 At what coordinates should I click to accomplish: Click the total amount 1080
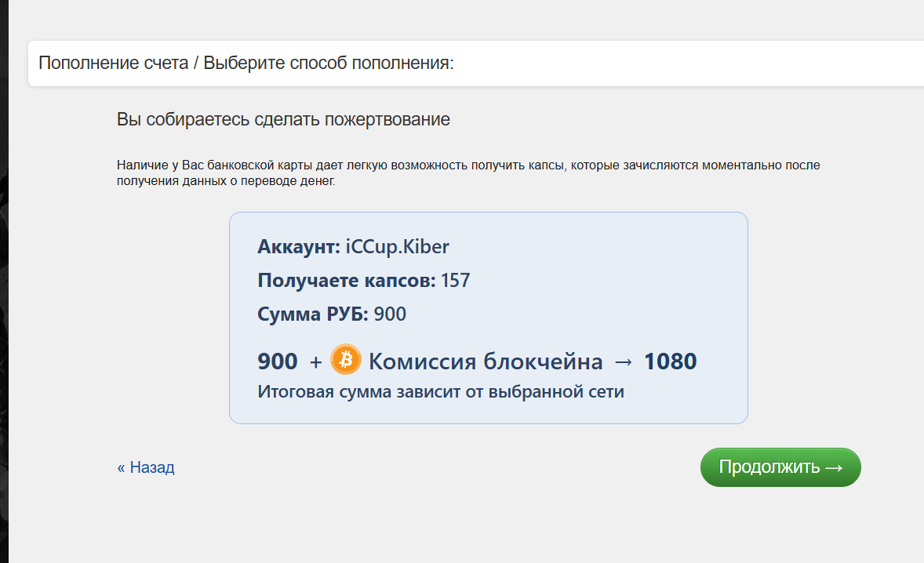(x=671, y=361)
